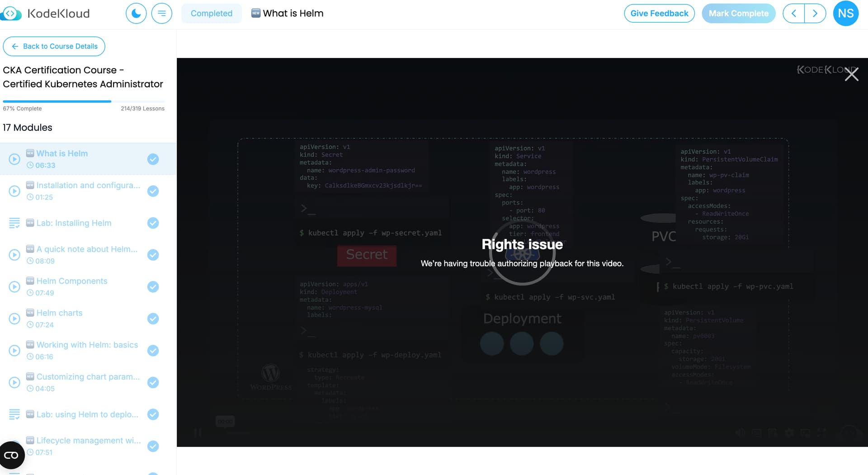Viewport: 868px width, 475px height.
Task: Toggle completion check for Working with Helm: basics
Action: point(153,351)
